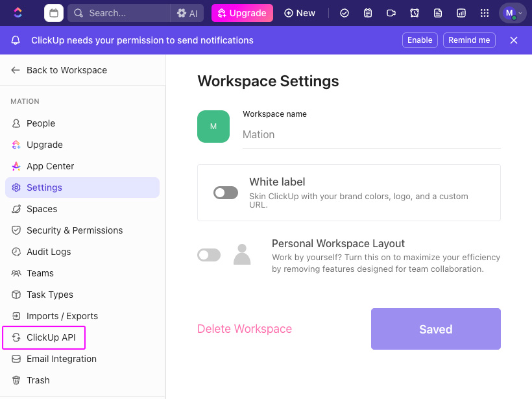Screen dimensions: 532x399
Task: Click the Delete Workspace link
Action: [x=245, y=329]
